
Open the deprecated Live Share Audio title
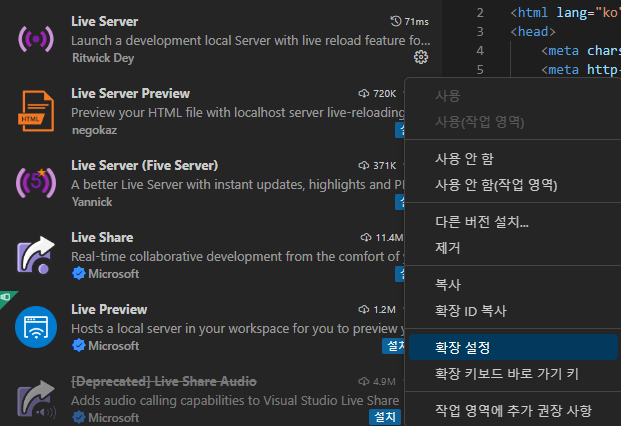coord(164,382)
